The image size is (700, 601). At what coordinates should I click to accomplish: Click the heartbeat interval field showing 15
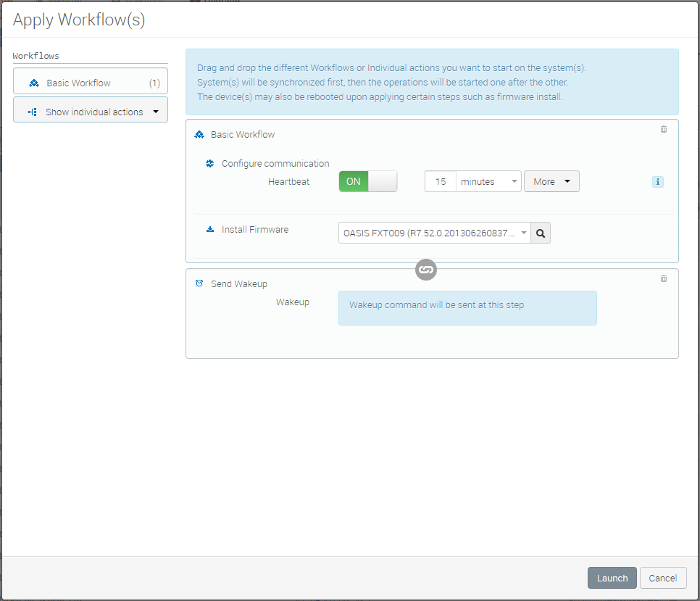click(x=441, y=181)
